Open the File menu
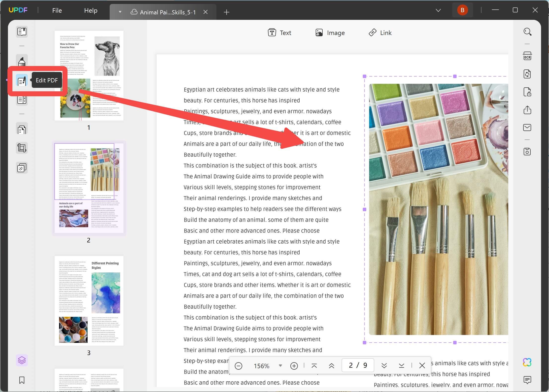 point(57,10)
